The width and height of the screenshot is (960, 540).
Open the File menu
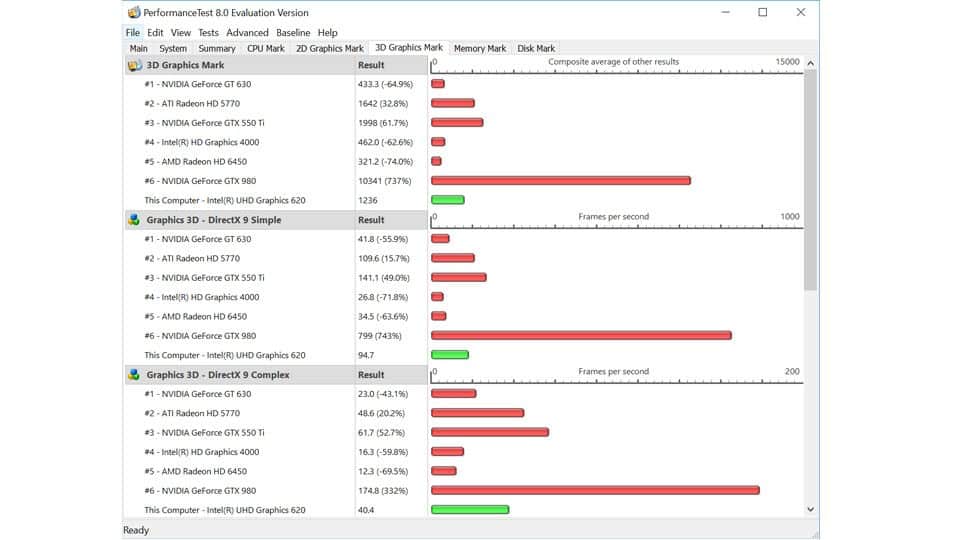(x=133, y=32)
